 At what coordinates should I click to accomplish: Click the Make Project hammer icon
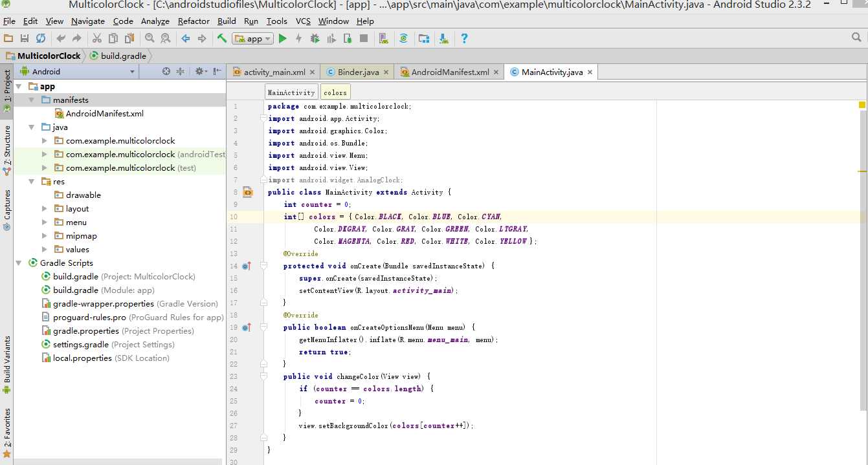click(x=222, y=39)
